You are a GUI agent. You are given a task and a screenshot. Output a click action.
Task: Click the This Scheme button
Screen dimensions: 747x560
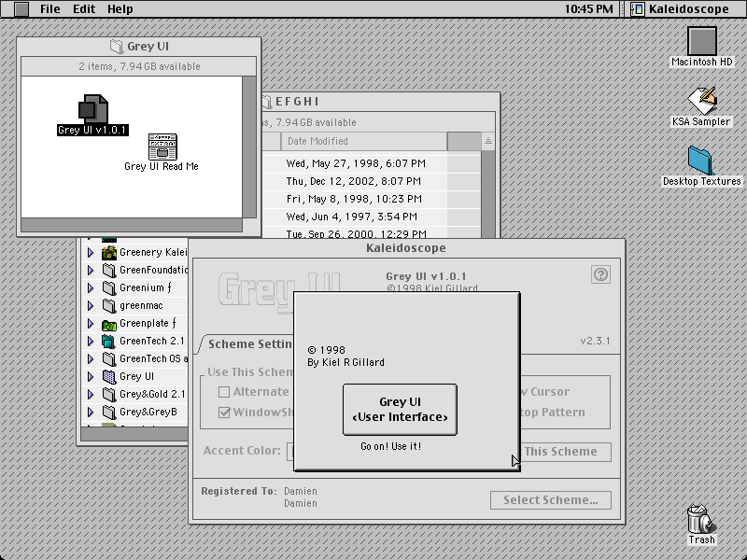click(565, 452)
